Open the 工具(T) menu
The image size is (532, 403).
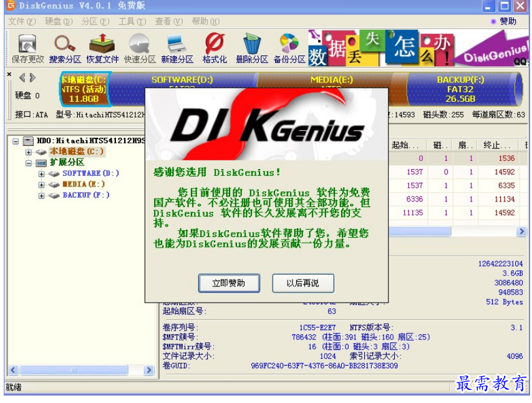[132, 21]
